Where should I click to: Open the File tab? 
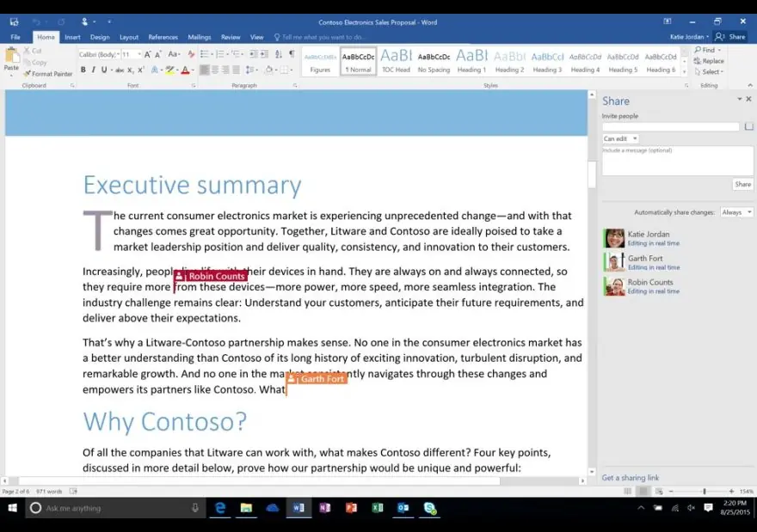[x=15, y=37]
